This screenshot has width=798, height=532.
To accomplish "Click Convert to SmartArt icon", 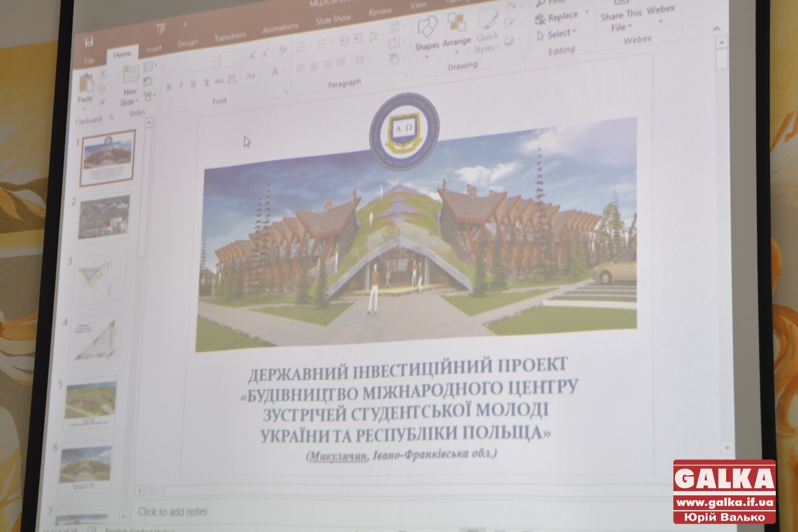I will click(395, 60).
